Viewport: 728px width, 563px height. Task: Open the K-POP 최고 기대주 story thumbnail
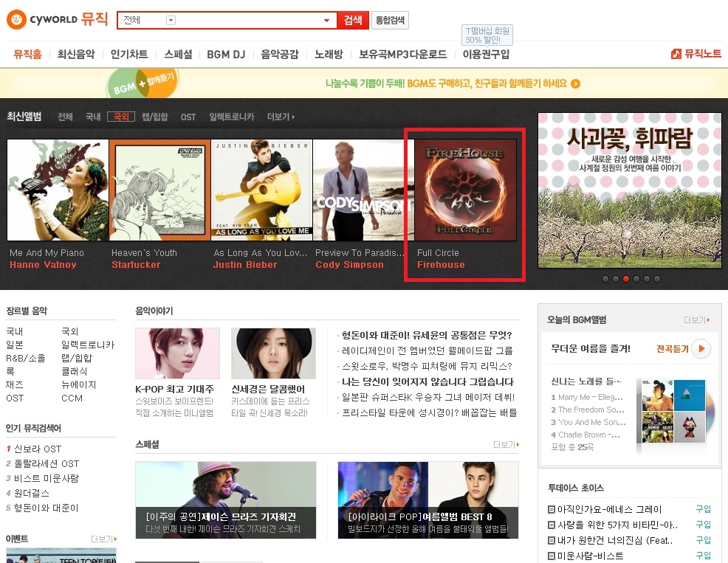pos(177,353)
